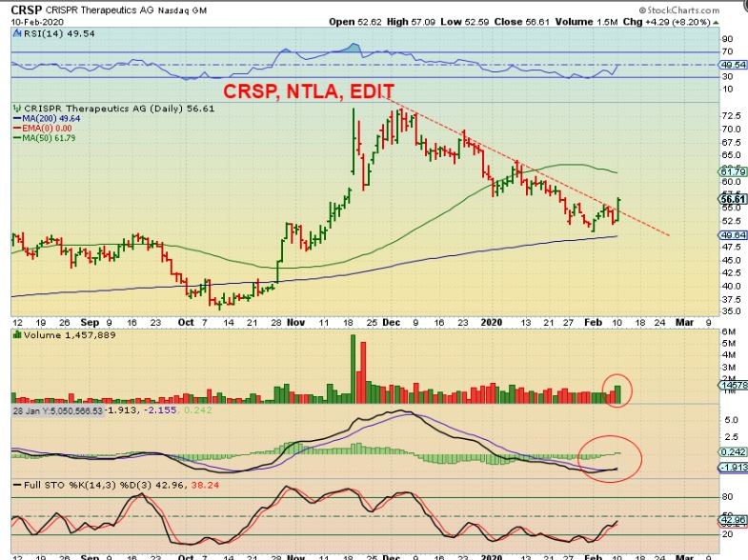Click the green histogram value 0.242 in the panel header

pos(197,410)
